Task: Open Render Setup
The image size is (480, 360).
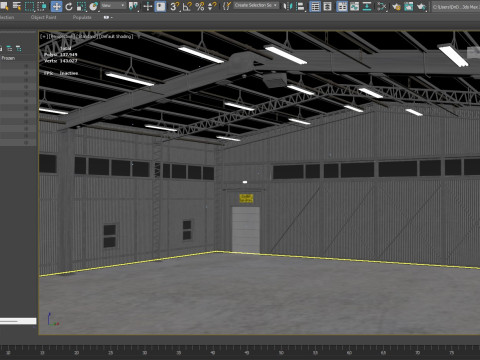Action: pyautogui.click(x=396, y=6)
